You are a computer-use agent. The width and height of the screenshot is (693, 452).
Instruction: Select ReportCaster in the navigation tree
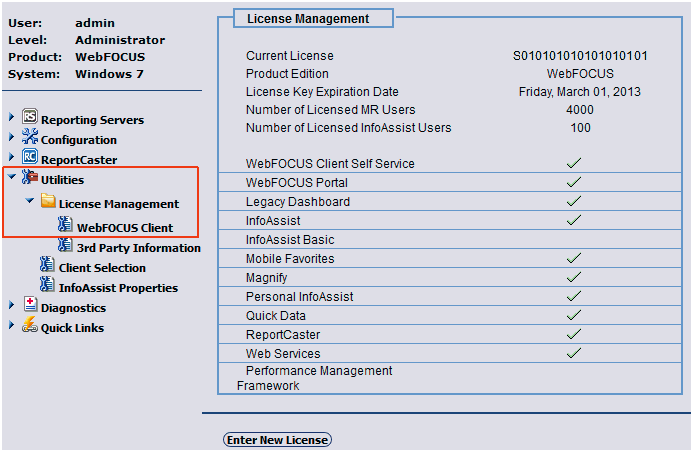[x=79, y=160]
